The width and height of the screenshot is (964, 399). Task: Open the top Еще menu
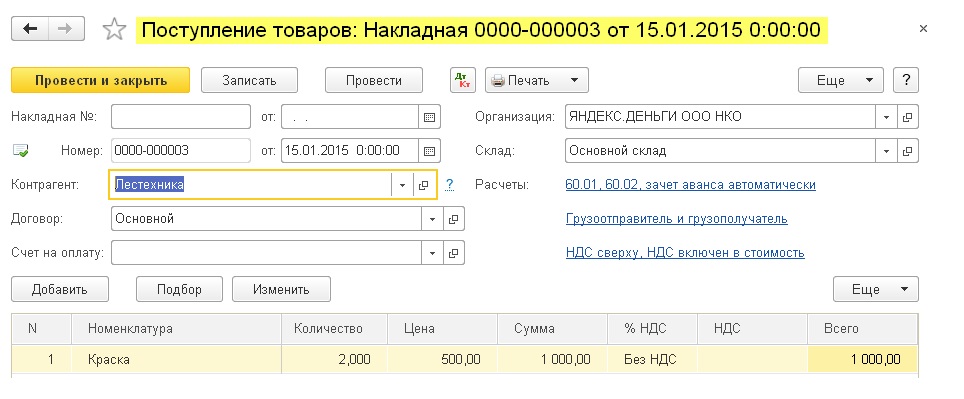coord(840,81)
